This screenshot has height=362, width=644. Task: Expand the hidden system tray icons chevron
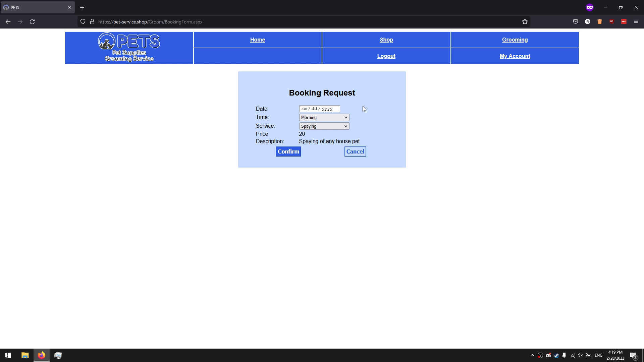532,355
